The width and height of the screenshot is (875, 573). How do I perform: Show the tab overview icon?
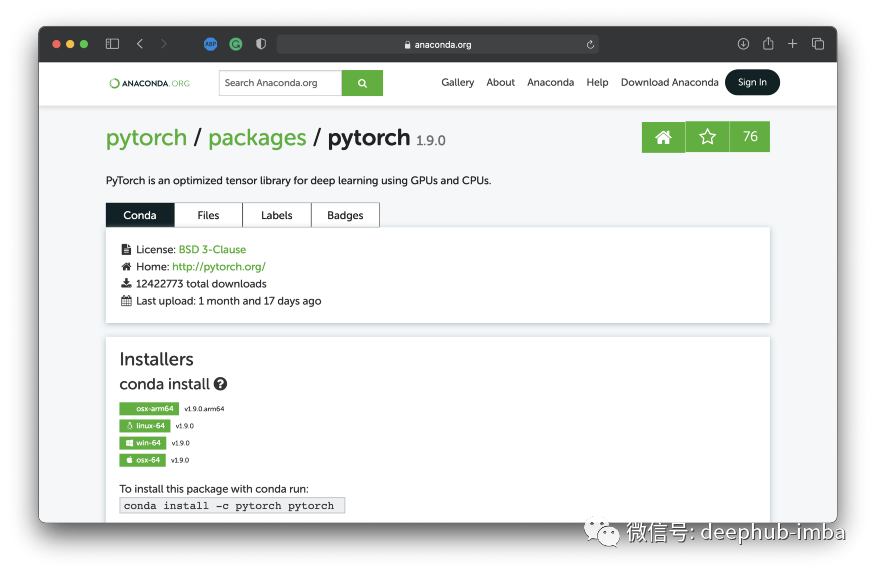pyautogui.click(x=818, y=44)
